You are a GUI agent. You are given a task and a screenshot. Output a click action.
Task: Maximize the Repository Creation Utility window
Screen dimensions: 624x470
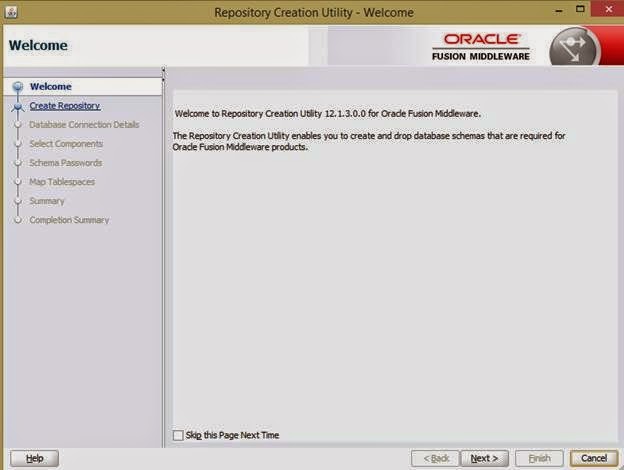coord(580,10)
